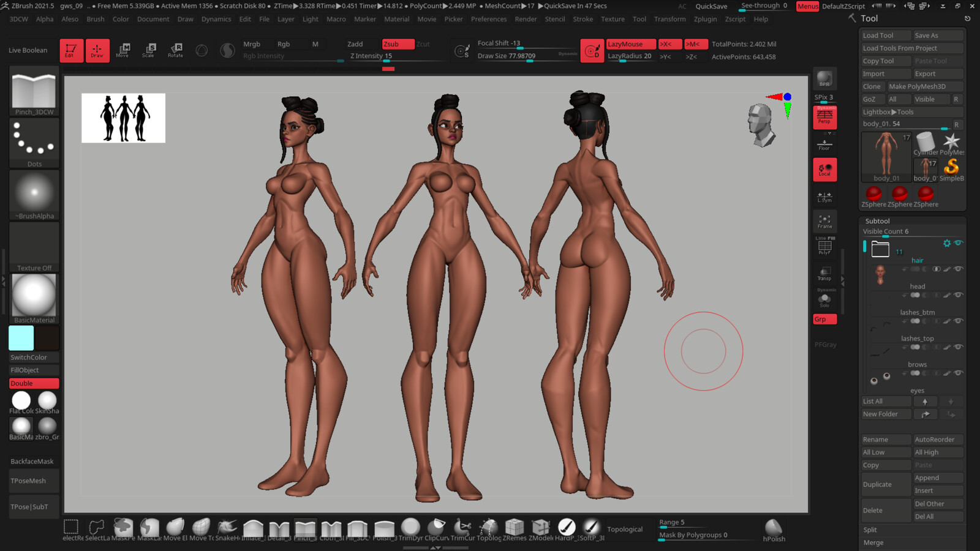
Task: Select the hPolish brush
Action: (774, 530)
